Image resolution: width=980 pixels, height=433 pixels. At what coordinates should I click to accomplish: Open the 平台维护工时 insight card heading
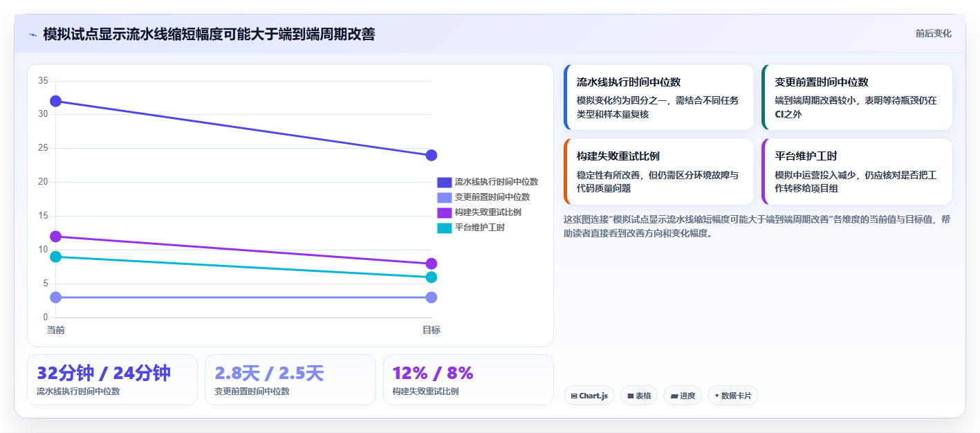806,156
